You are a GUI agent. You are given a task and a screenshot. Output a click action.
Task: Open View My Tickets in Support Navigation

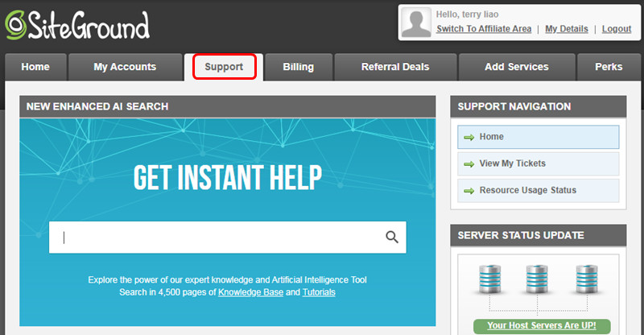(538, 163)
